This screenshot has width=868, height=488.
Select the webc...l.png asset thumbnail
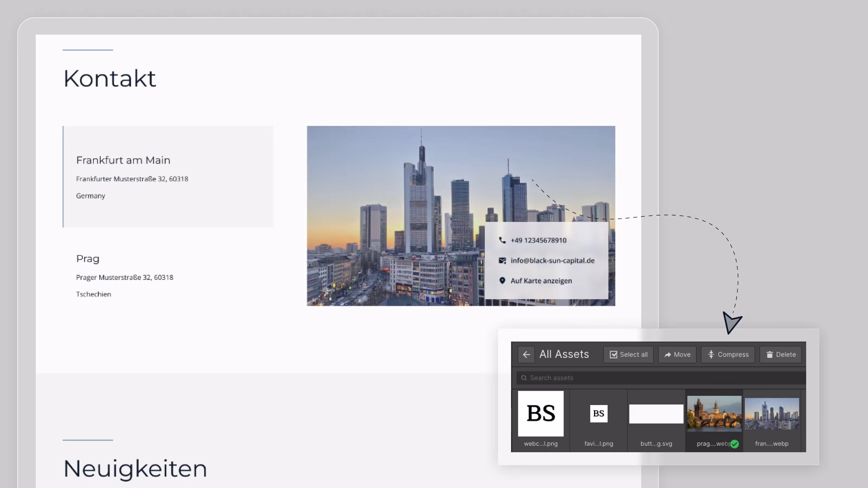tap(541, 413)
